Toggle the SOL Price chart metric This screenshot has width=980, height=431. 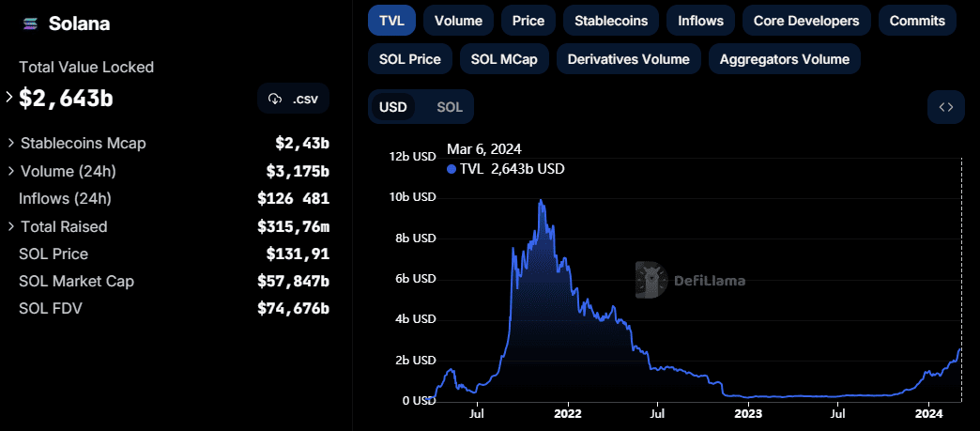coord(410,59)
